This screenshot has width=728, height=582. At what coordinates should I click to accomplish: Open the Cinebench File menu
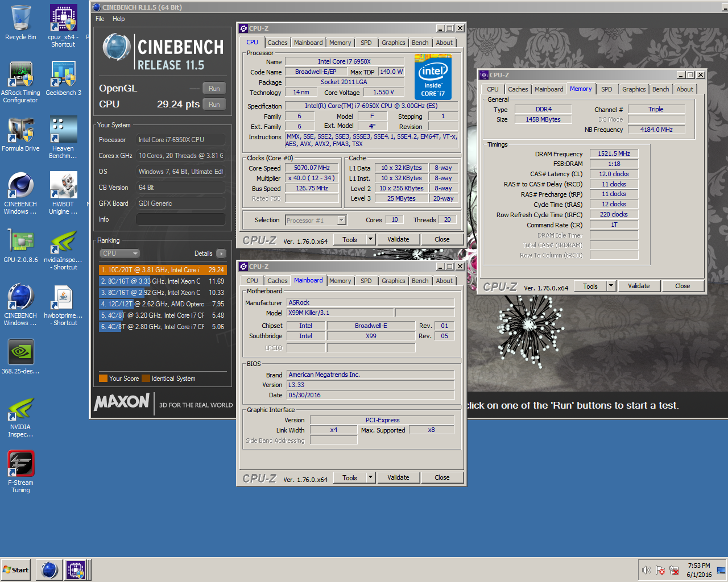[100, 19]
